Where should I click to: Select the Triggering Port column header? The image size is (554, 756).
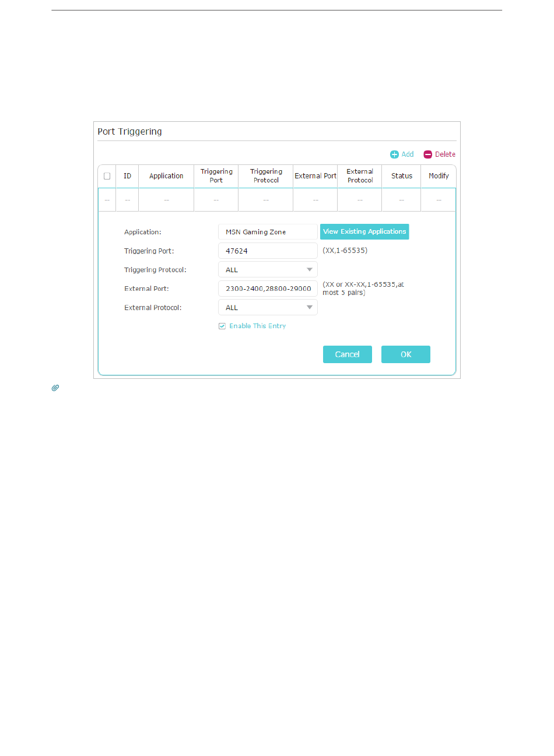pyautogui.click(x=216, y=176)
